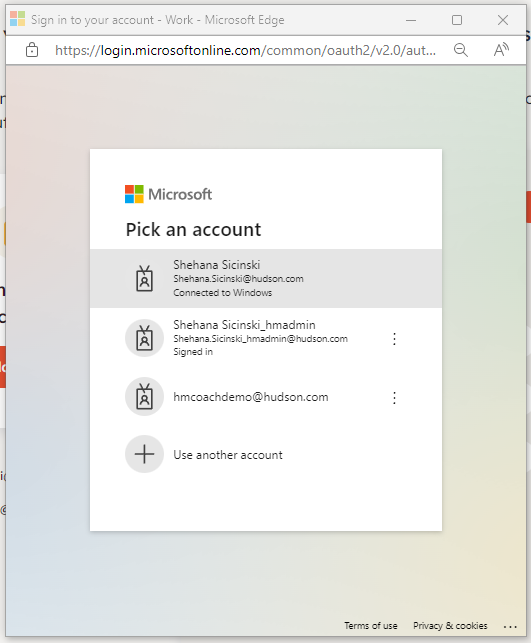Click the Connected to Windows label
The image size is (531, 643).
coord(223,293)
